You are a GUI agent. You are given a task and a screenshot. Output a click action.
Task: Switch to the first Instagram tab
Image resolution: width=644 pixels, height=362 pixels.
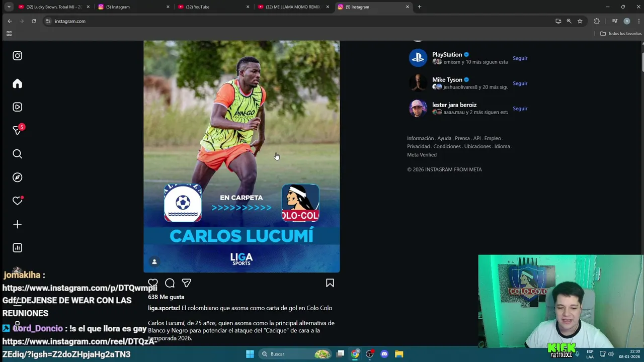133,7
